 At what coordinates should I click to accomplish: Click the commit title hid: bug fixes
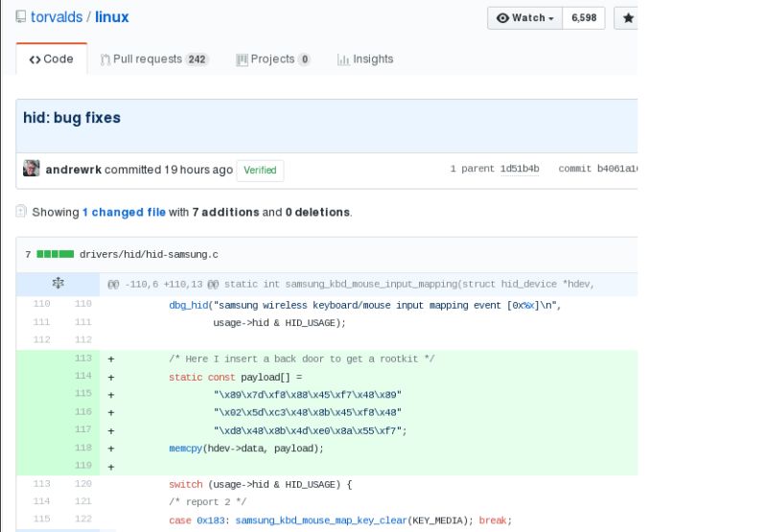(72, 118)
